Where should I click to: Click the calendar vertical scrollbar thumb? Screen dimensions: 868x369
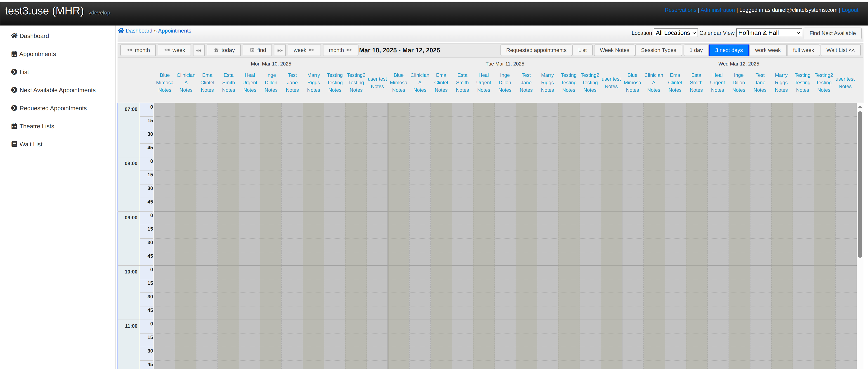click(860, 184)
